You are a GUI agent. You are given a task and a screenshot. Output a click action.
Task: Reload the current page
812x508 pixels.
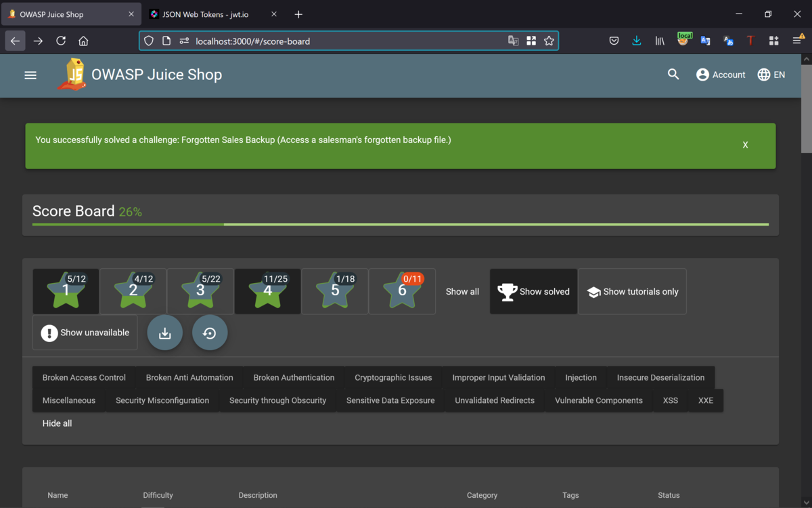(x=61, y=41)
